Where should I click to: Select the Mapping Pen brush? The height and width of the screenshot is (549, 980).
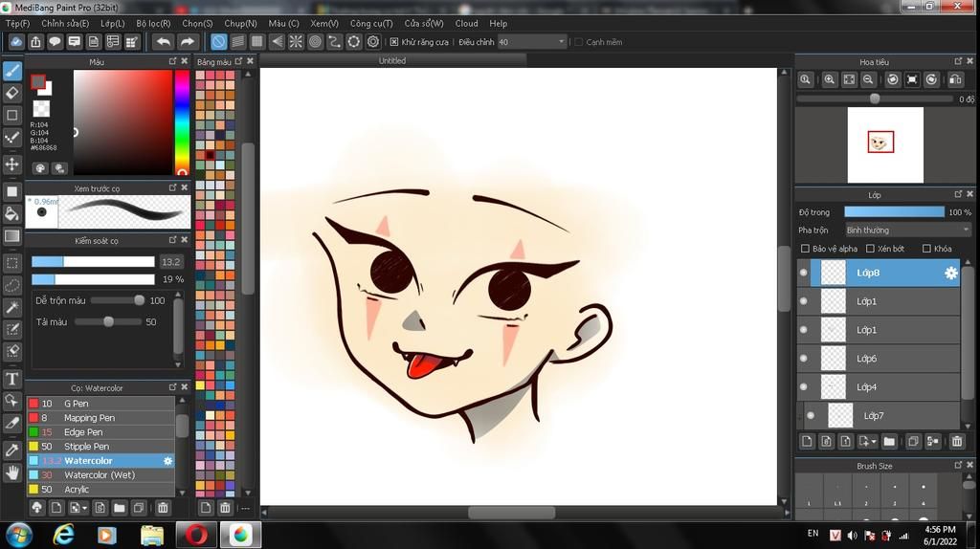[x=100, y=418]
